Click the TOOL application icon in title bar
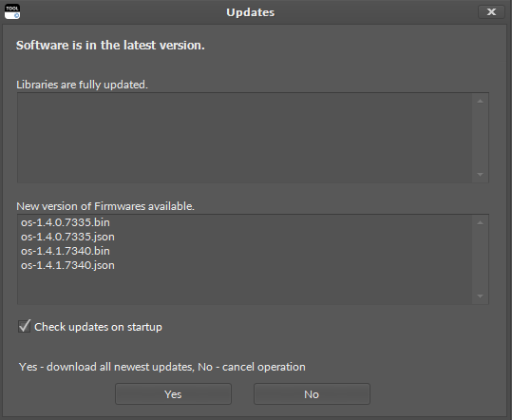Screen dimensions: 512x420 pos(12,11)
